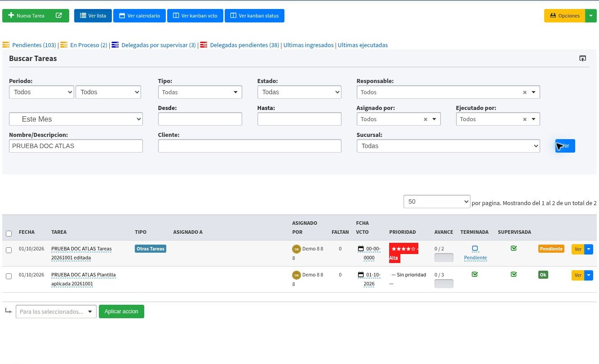Viewport: 599px width, 364px height.
Task: Open calendar icon for 00-00-0000 due date
Action: 360,249
